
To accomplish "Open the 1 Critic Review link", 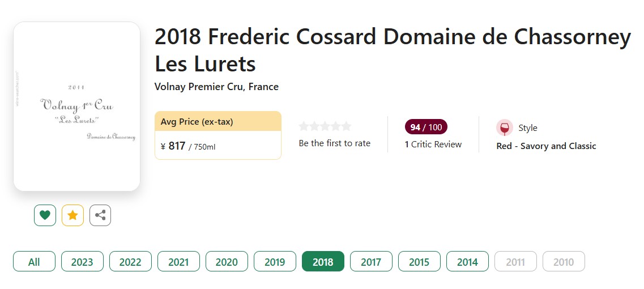I will (433, 144).
